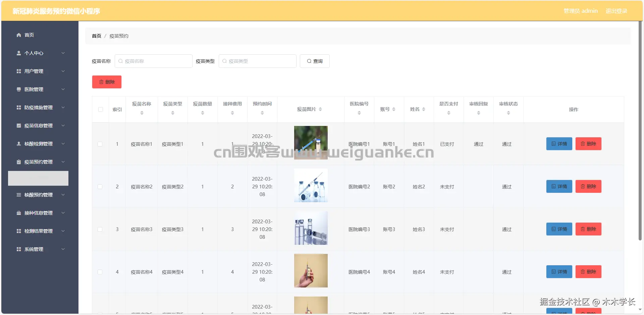Collapse the 疫苗预约管理 submenu chevron
The width and height of the screenshot is (644, 315).
[x=63, y=162]
